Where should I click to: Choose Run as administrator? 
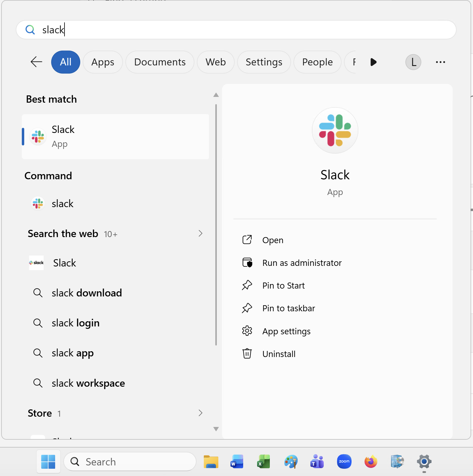302,263
